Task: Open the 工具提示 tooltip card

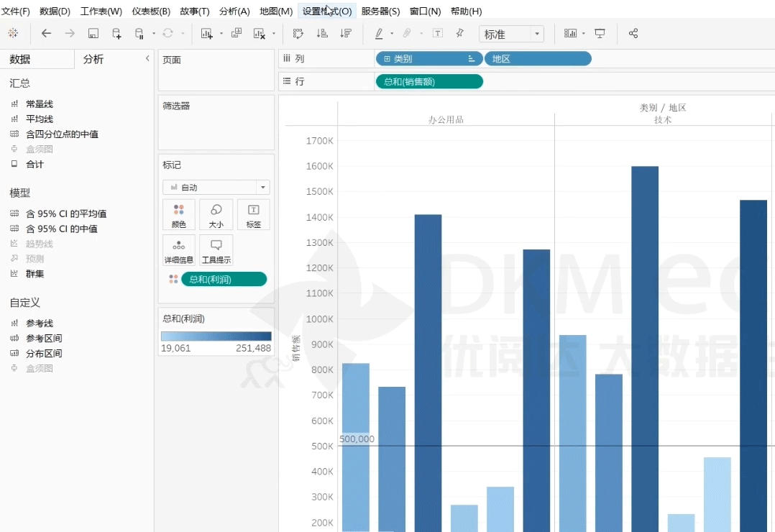Action: pyautogui.click(x=216, y=250)
